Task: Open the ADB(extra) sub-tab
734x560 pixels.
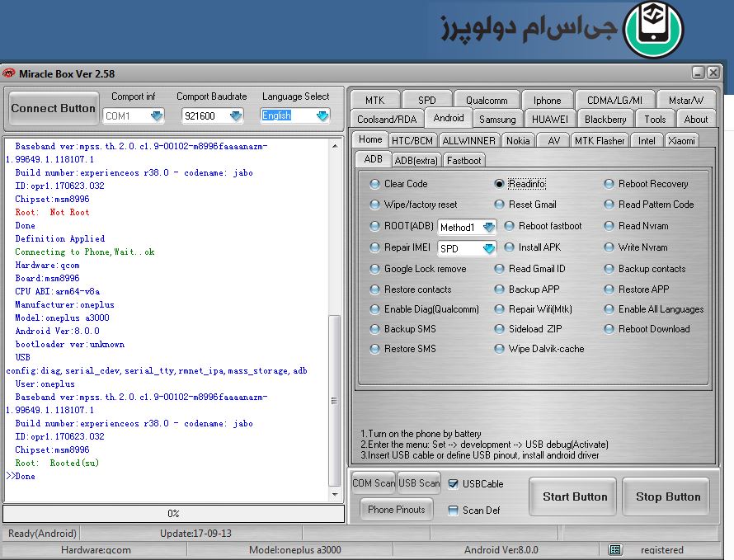Action: 416,161
